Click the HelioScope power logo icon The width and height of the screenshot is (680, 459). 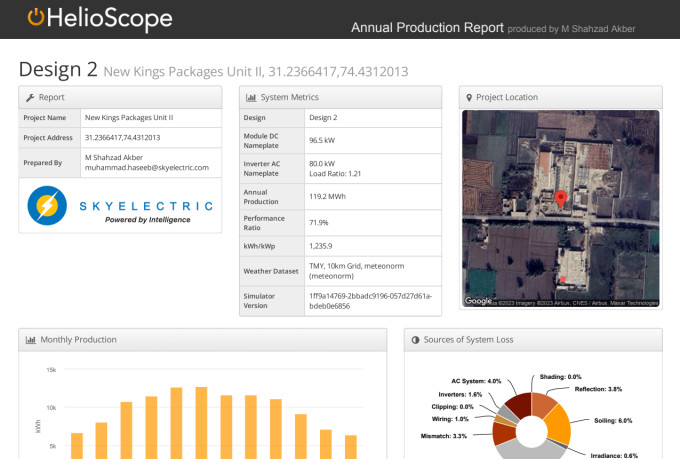(x=36, y=17)
